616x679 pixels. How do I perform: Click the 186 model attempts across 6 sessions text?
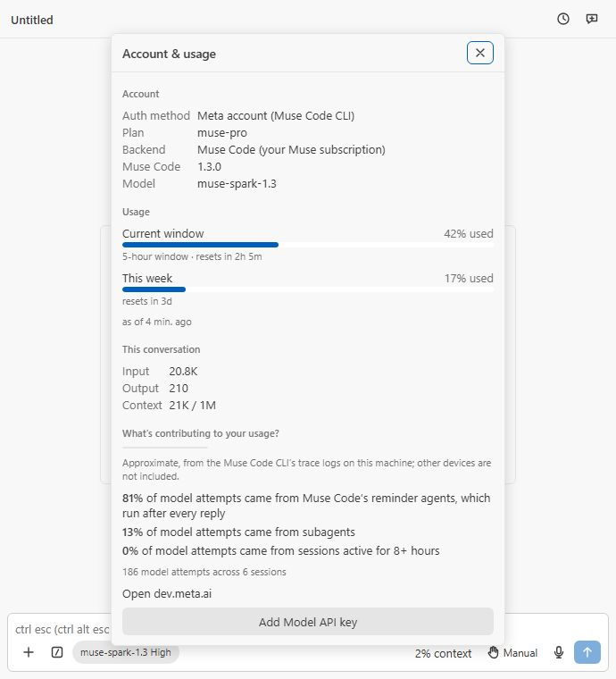[204, 572]
